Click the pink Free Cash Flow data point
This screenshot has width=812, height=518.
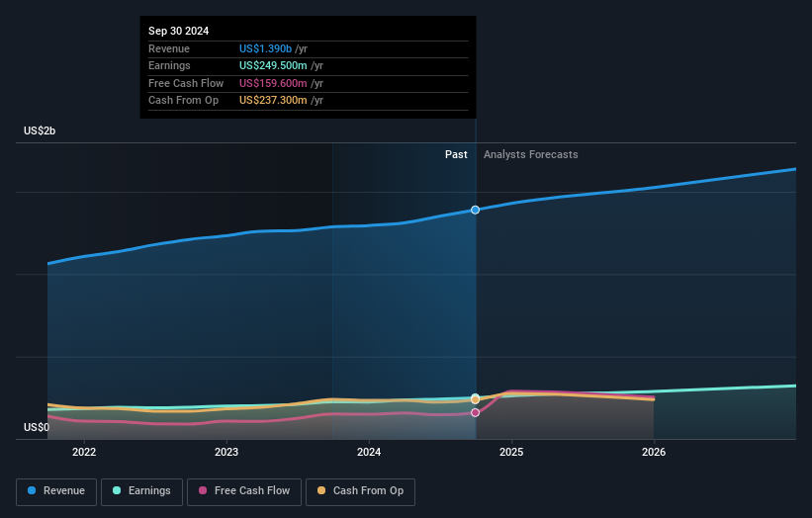[x=475, y=412]
